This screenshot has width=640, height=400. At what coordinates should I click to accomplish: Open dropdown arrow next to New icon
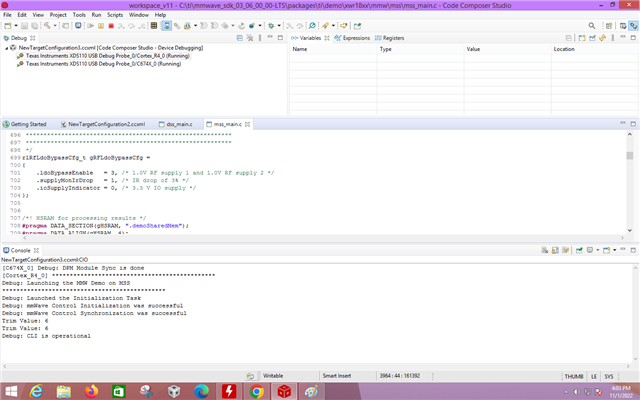click(x=16, y=26)
